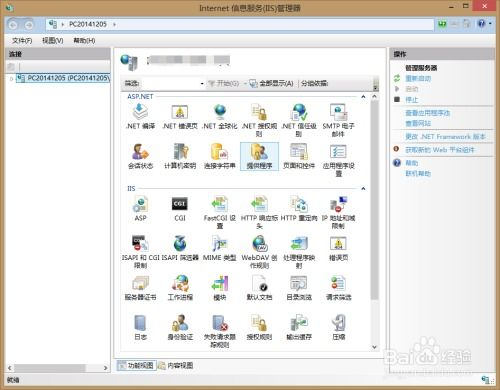Open the CGI feature icon

[180, 209]
